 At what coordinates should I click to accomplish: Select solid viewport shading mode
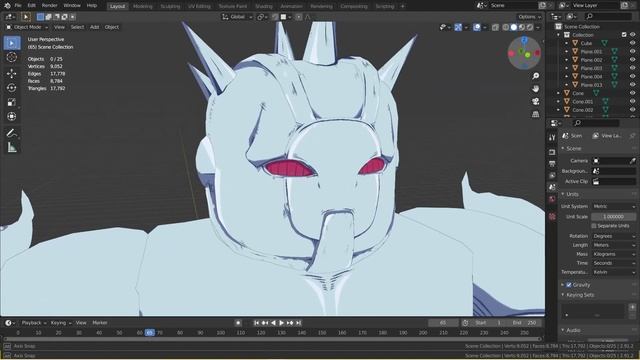514,27
